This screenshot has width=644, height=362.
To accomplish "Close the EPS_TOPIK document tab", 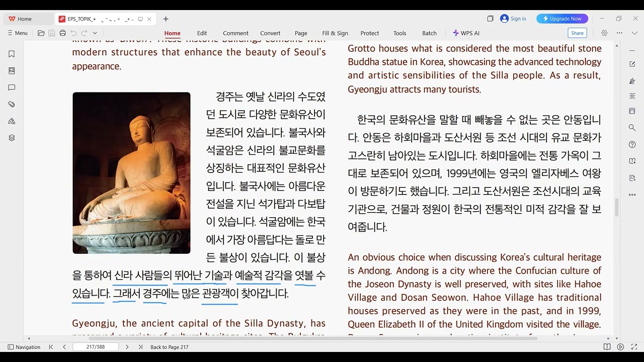I will (149, 19).
